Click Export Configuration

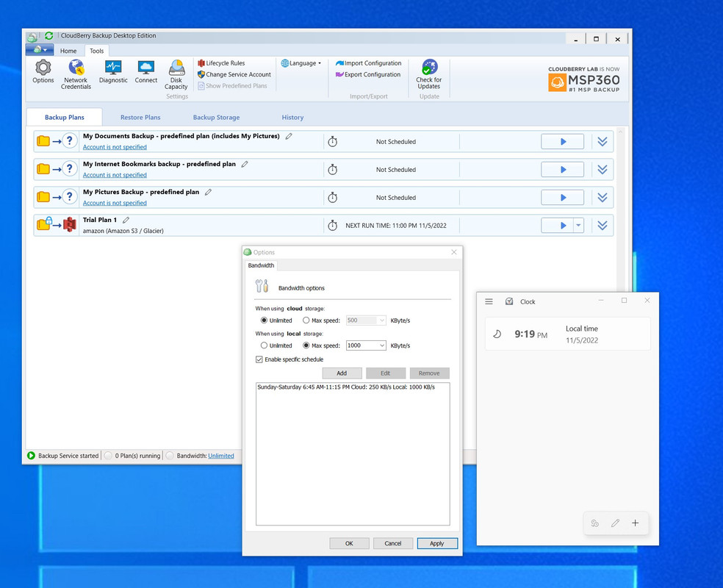tap(368, 74)
